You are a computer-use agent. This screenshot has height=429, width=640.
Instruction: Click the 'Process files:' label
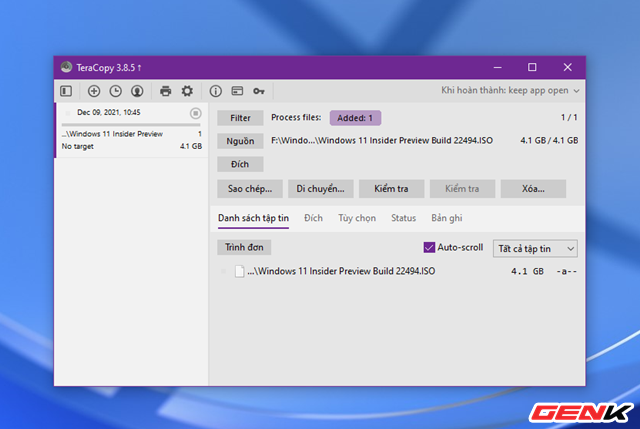pos(296,118)
